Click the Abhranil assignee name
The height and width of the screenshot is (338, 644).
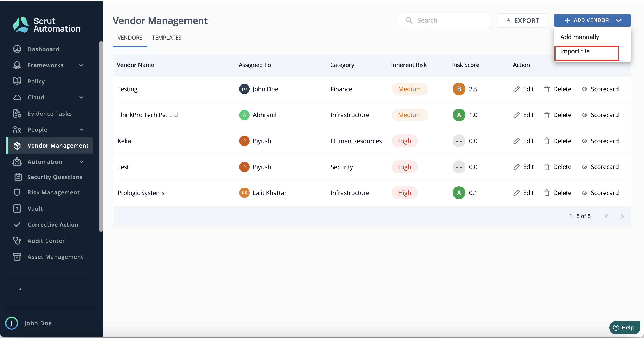(x=265, y=115)
